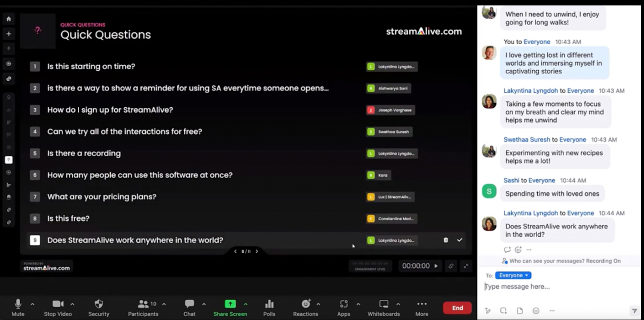
Task: Click Sashi sender name in chat
Action: point(511,181)
